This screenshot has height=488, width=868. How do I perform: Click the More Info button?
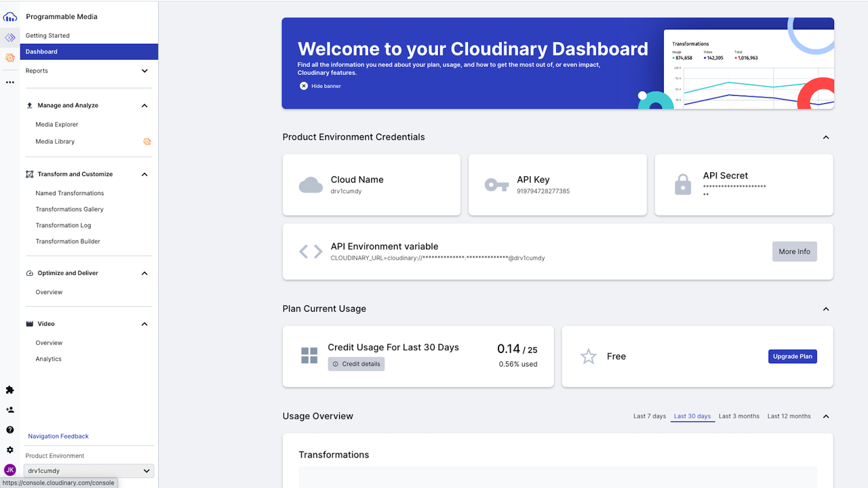click(794, 251)
